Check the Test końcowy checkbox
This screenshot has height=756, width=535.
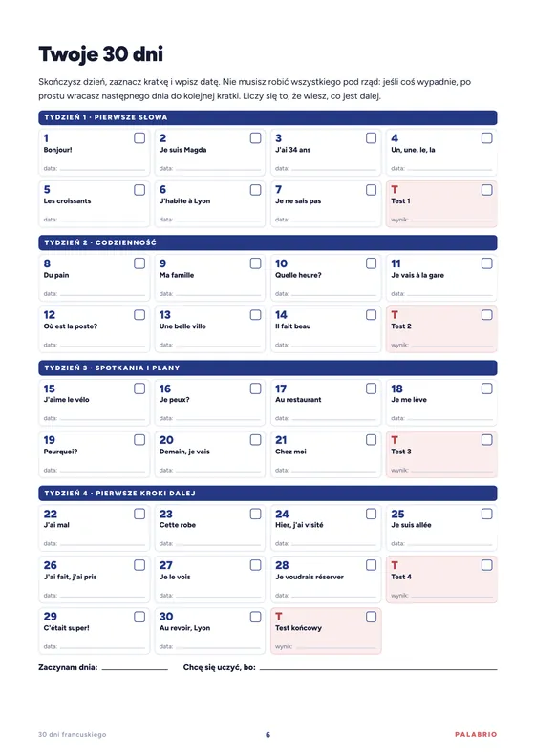point(371,617)
